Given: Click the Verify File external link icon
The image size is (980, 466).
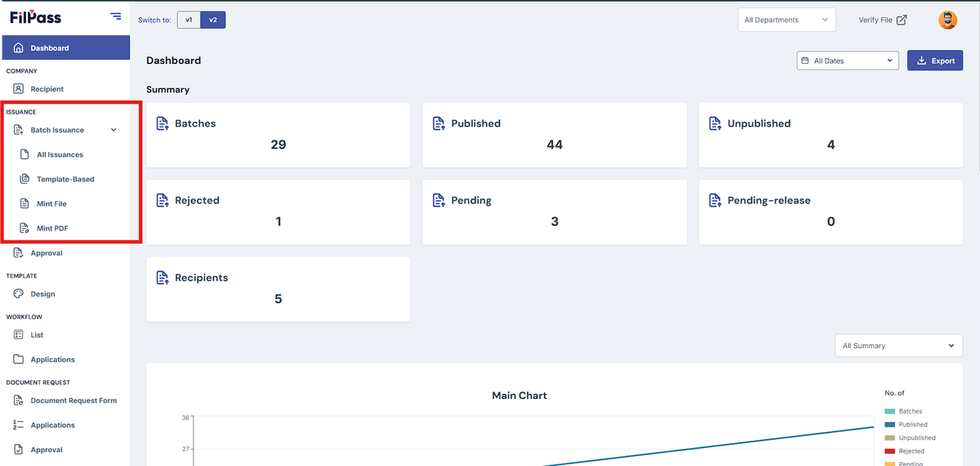Looking at the screenshot, I should pos(902,20).
